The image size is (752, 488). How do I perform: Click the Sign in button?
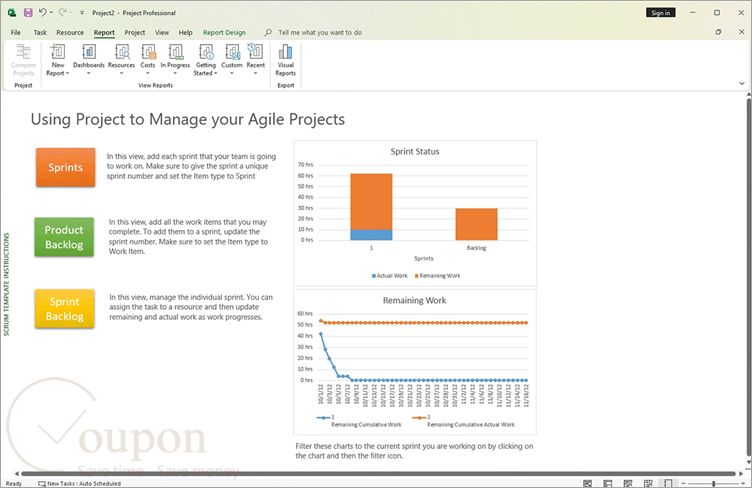[x=660, y=13]
